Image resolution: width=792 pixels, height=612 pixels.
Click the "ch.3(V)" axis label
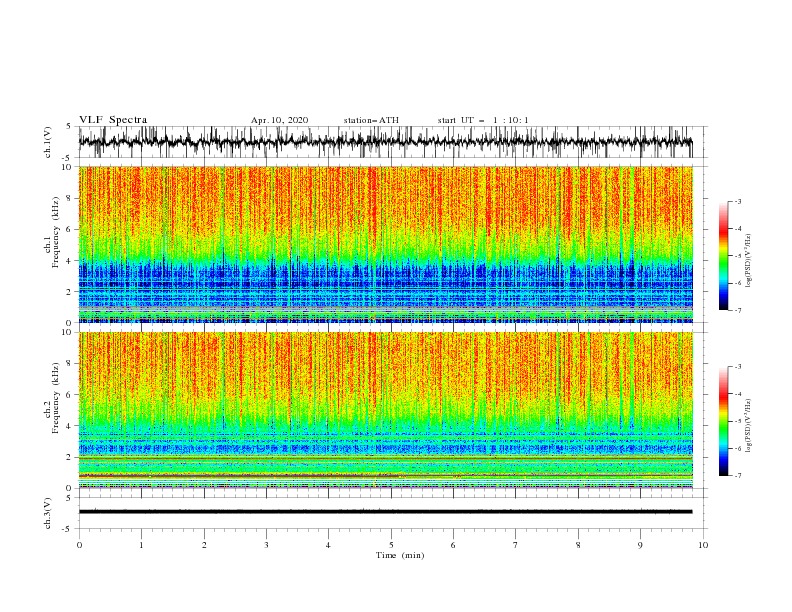click(x=48, y=513)
